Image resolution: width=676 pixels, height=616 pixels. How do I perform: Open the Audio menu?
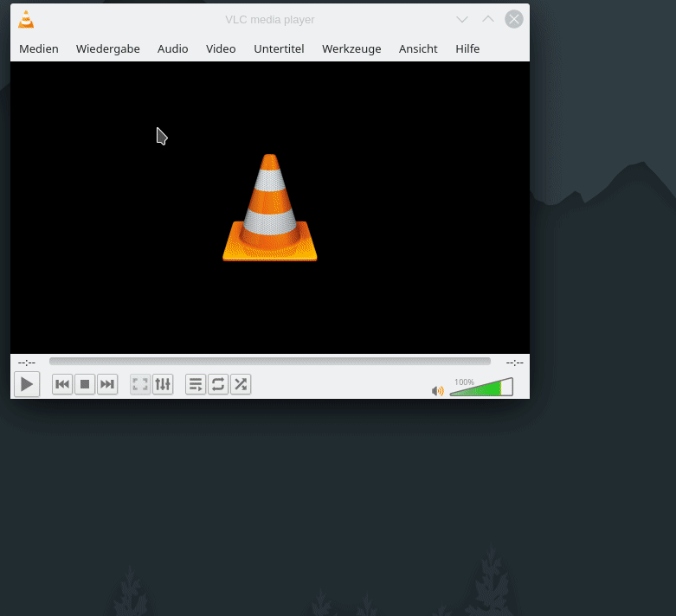pyautogui.click(x=172, y=48)
